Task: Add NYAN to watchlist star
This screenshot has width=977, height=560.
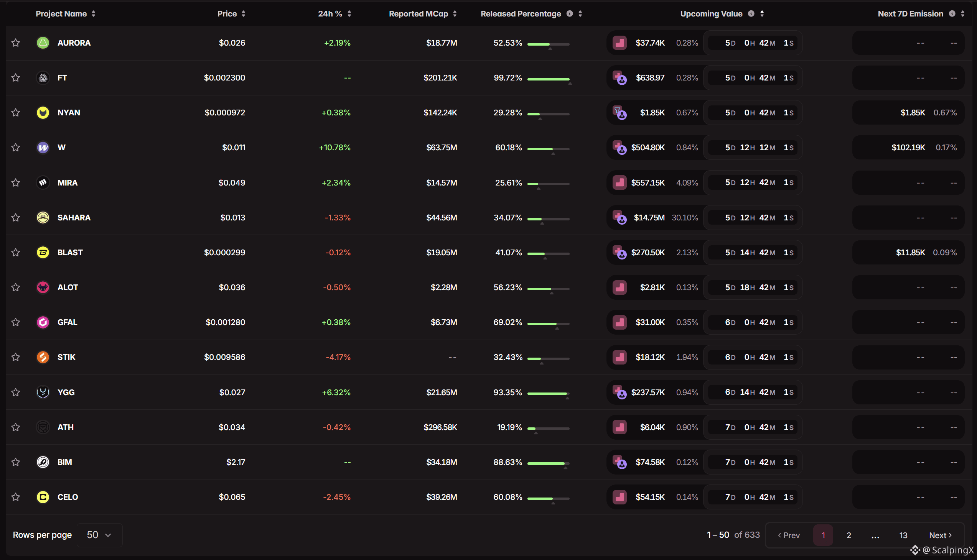Action: coord(15,113)
